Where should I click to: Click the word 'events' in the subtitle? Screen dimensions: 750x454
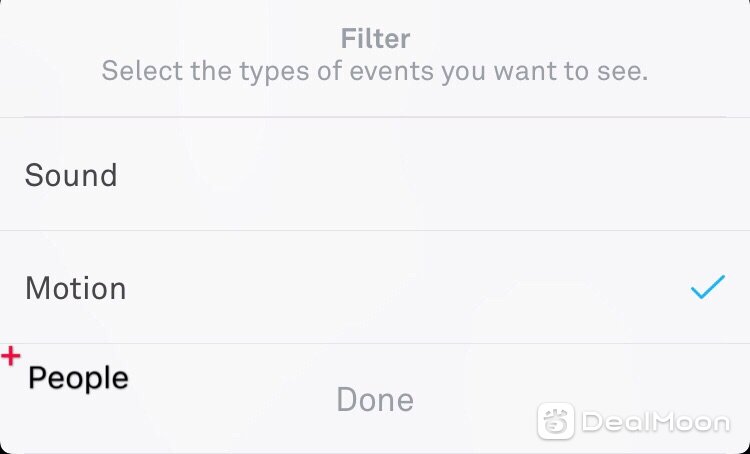tap(392, 71)
